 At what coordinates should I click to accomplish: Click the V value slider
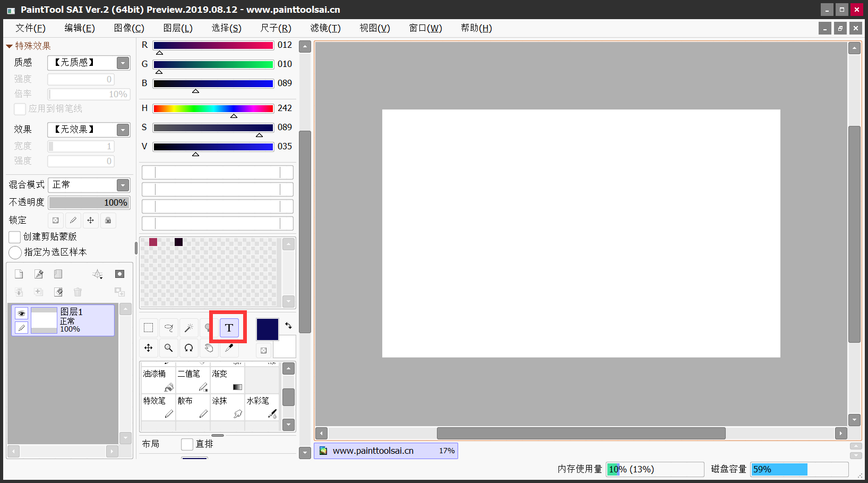(x=213, y=147)
